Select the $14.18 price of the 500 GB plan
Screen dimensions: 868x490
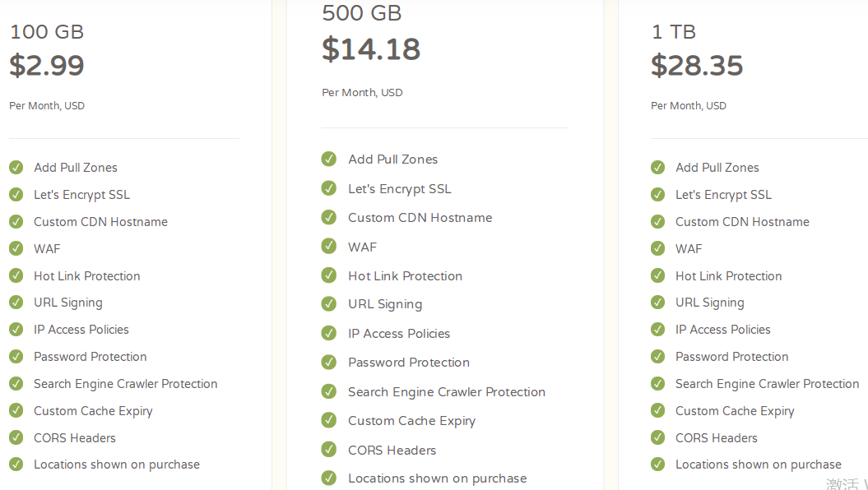pyautogui.click(x=371, y=49)
